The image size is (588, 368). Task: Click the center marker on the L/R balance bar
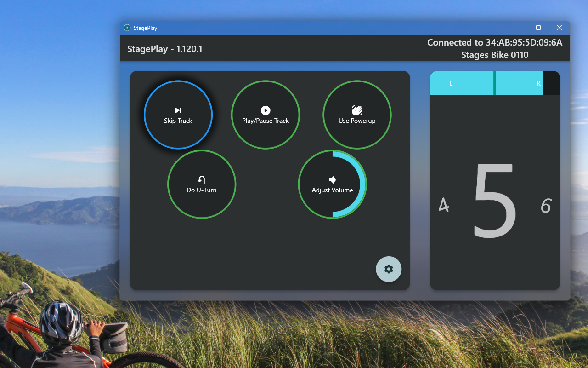point(495,83)
